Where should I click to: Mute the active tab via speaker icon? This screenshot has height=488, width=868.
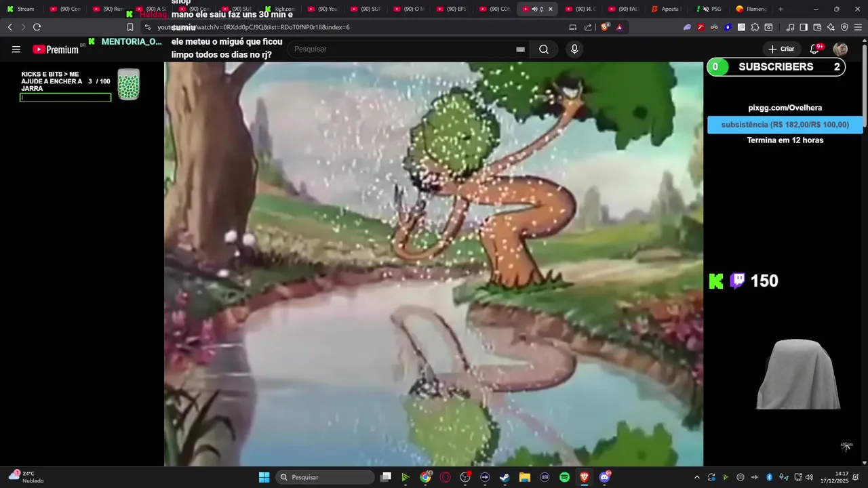click(535, 9)
